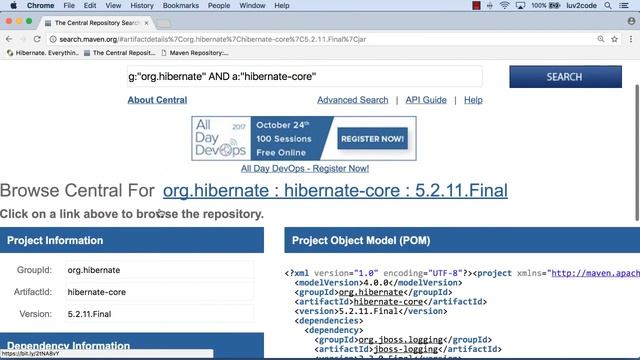The height and width of the screenshot is (360, 640).
Task: Click the zoom magnifier icon in address bar
Action: 601,39
